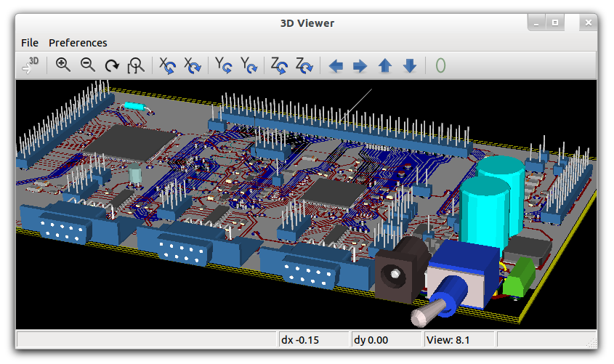
Task: Rotate X counterclockwise with the second X icon
Action: [x=193, y=65]
